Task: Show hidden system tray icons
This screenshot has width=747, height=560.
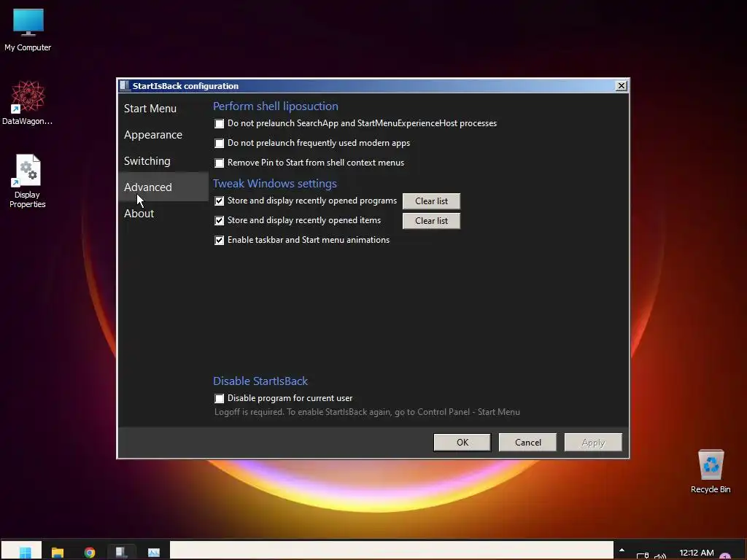Action: point(622,551)
